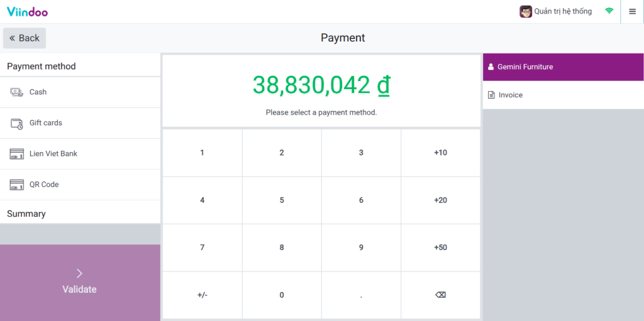Click the 'Summary' heading
644x321 pixels.
click(26, 214)
